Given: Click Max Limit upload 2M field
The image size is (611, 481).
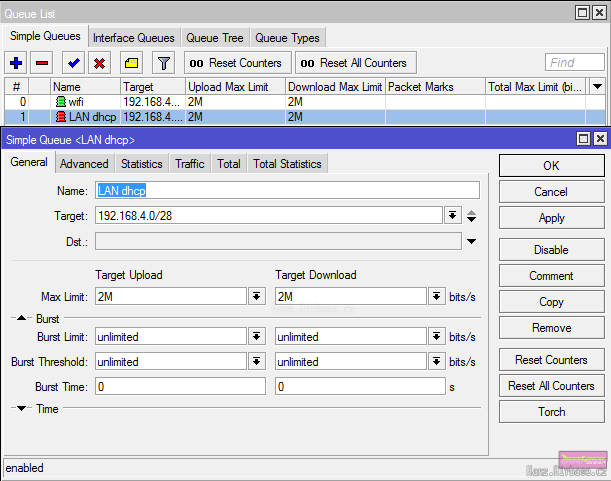Looking at the screenshot, I should [x=171, y=297].
